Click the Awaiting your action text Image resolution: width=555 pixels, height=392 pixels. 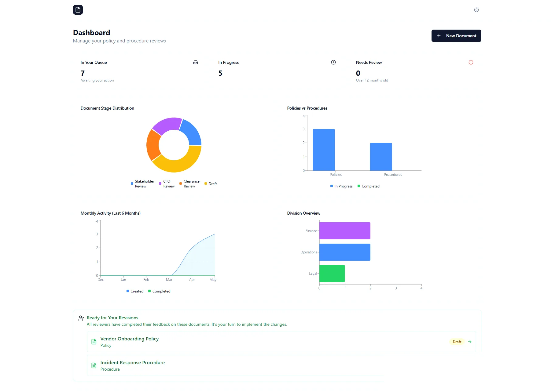point(97,80)
